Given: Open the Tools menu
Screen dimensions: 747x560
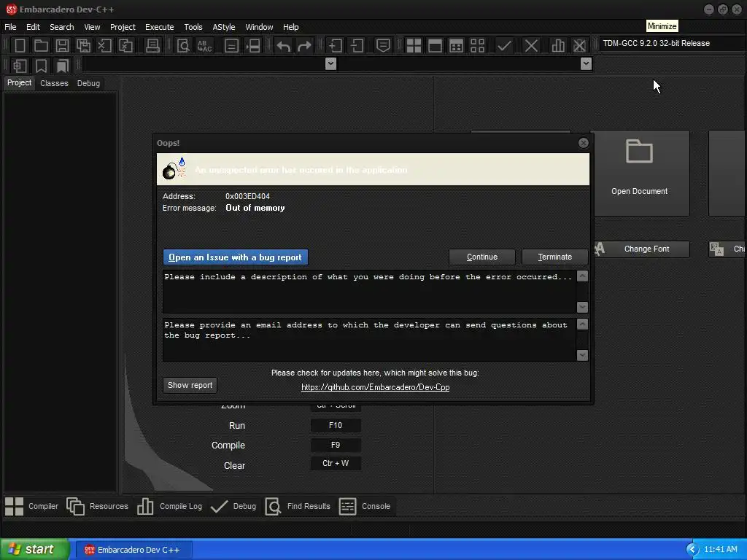Looking at the screenshot, I should pos(193,27).
